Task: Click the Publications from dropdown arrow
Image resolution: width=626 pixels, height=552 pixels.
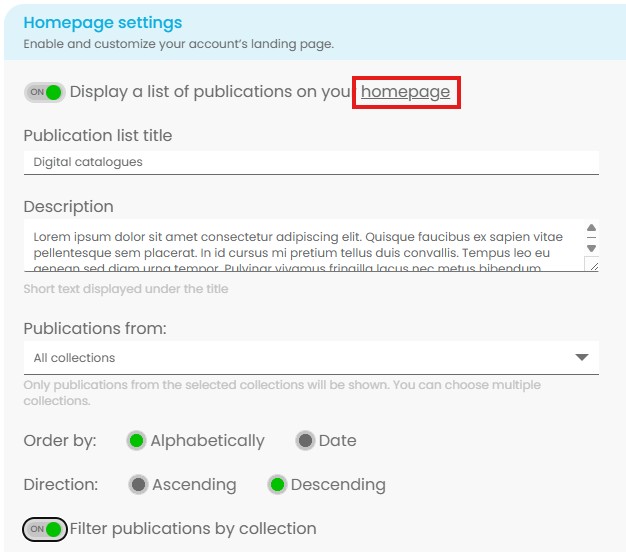Action: click(x=582, y=358)
